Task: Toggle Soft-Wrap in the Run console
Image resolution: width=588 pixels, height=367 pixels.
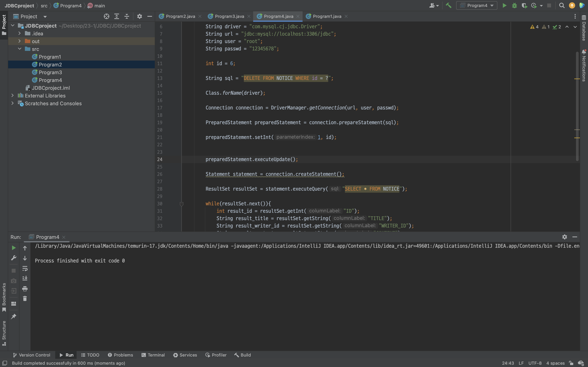Action: (25, 268)
